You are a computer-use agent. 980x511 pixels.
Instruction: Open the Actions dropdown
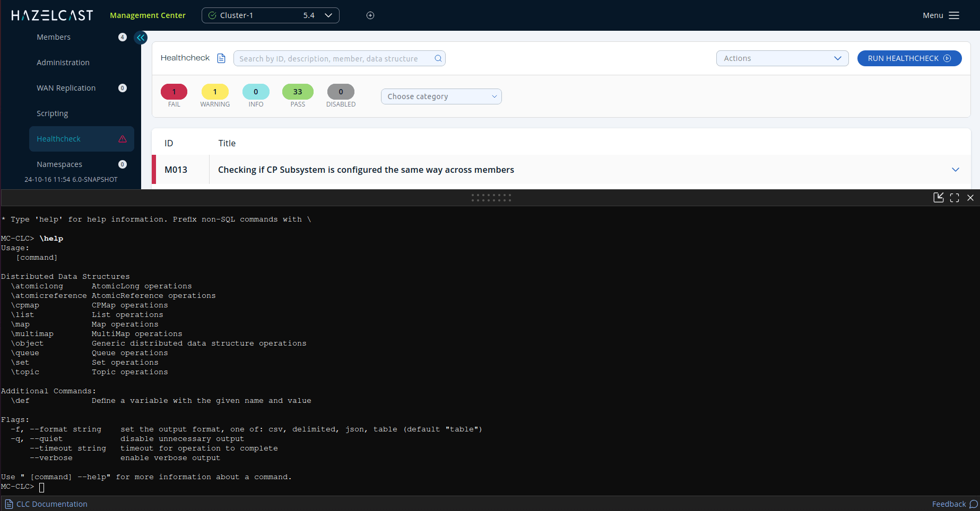tap(782, 58)
